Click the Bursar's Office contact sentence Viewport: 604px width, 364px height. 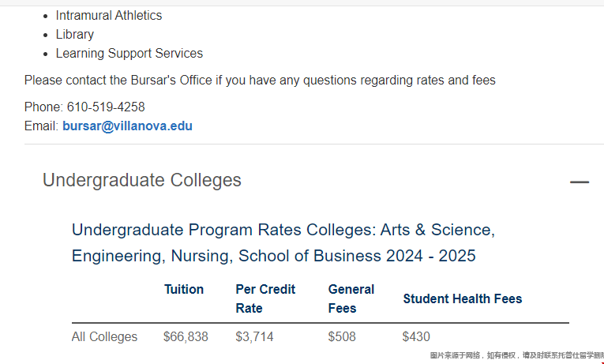pos(260,80)
